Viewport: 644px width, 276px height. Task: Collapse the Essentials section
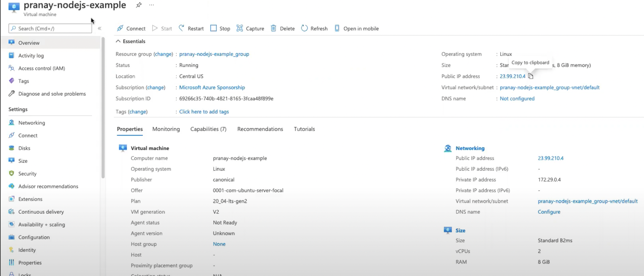[130, 41]
